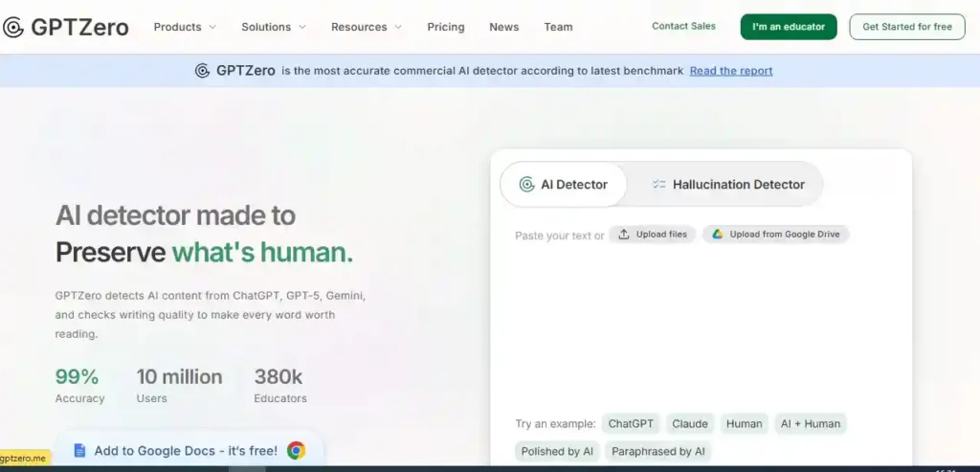Click Add to Google Docs - it's free! button

189,450
